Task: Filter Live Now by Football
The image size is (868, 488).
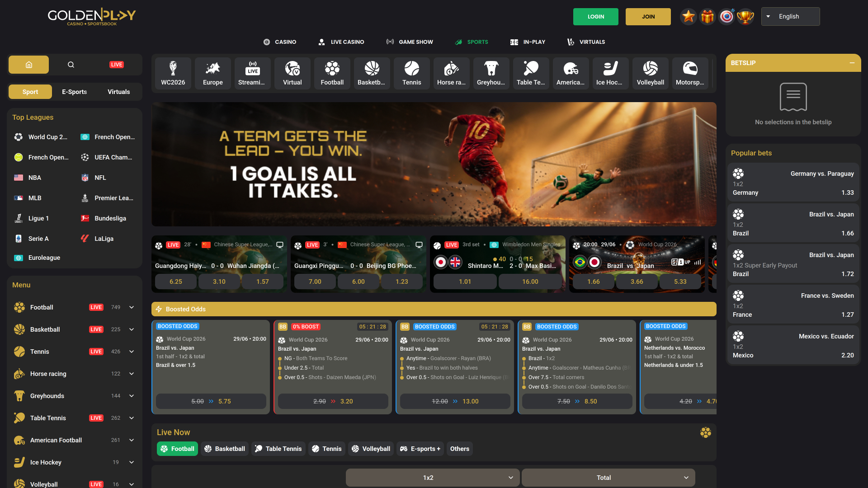Action: 177,449
